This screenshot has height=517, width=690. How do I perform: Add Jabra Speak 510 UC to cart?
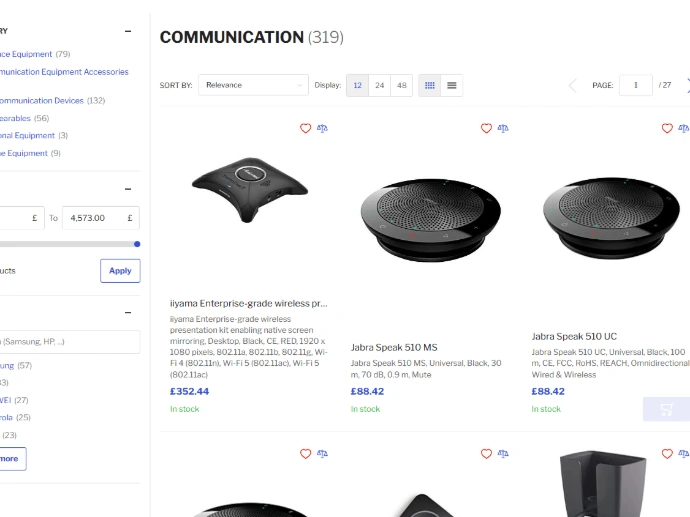pos(666,409)
